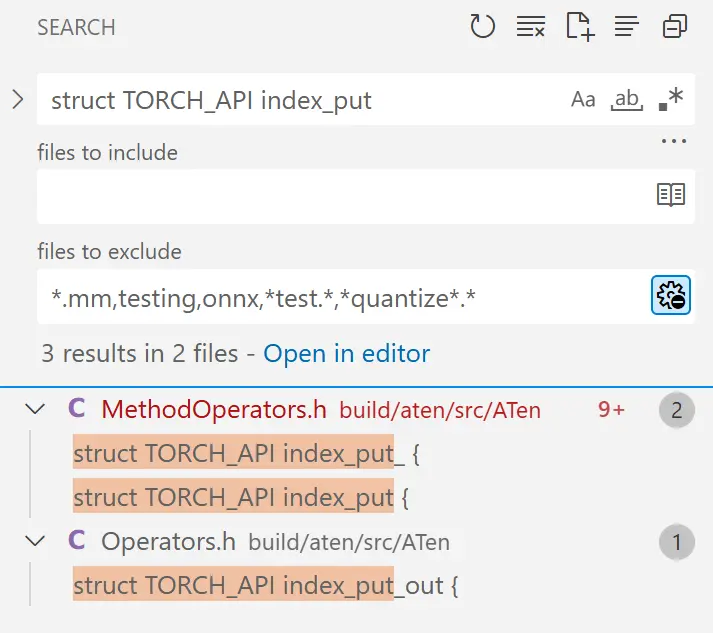713x633 pixels.
Task: Refresh the search results
Action: coord(483,27)
